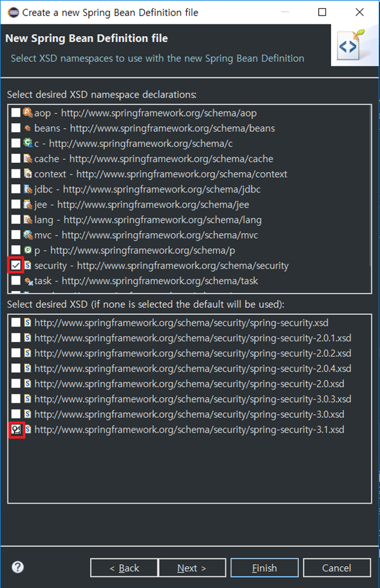
Task: Click the cache namespace icon
Action: point(28,158)
